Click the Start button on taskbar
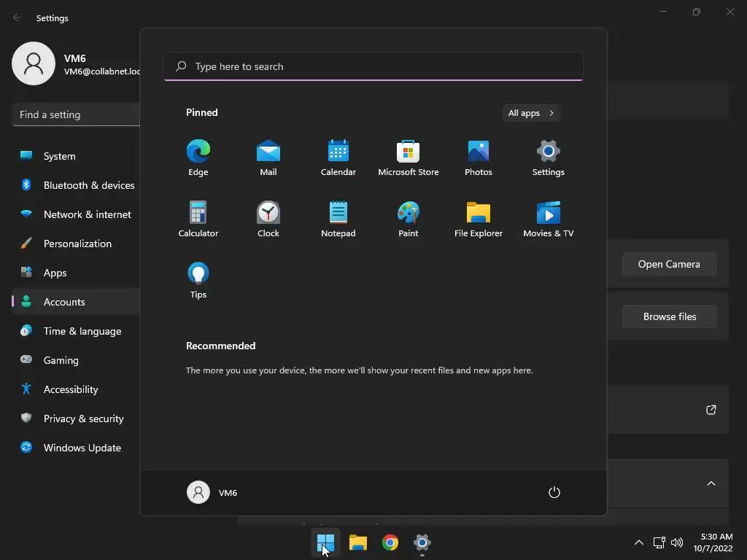 pos(326,542)
